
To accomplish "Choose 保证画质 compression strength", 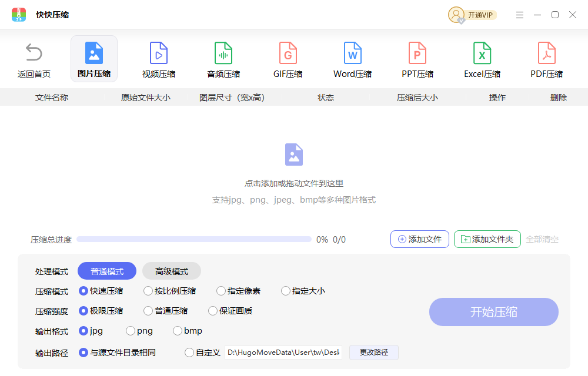I will coord(230,311).
